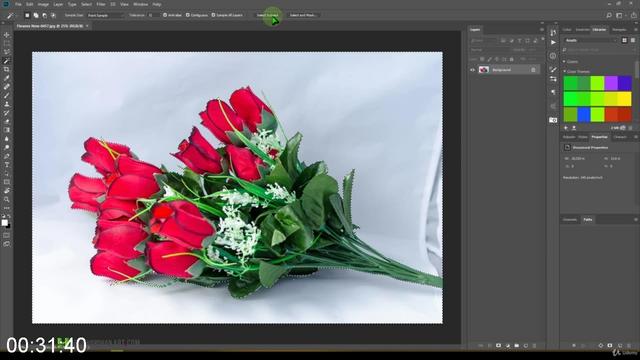Select the Blur tool
The height and width of the screenshot is (360, 640).
coord(7,139)
